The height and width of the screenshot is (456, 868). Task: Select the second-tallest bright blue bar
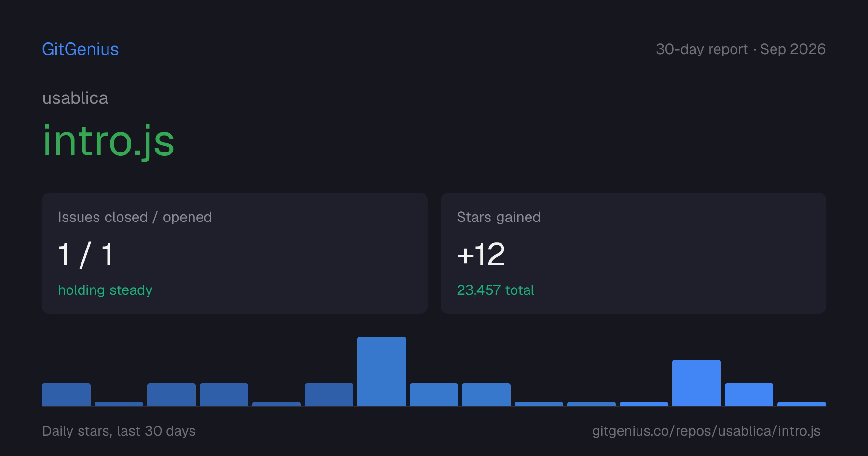pyautogui.click(x=696, y=383)
